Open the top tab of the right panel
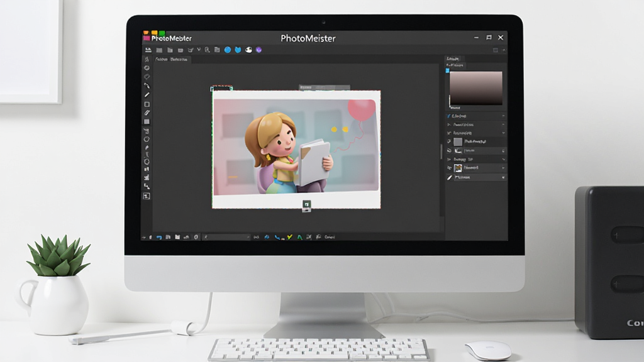The image size is (644, 362). (x=453, y=58)
